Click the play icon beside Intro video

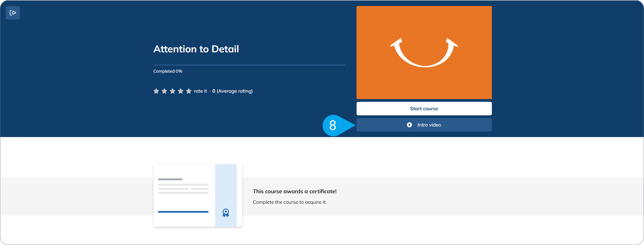[409, 125]
